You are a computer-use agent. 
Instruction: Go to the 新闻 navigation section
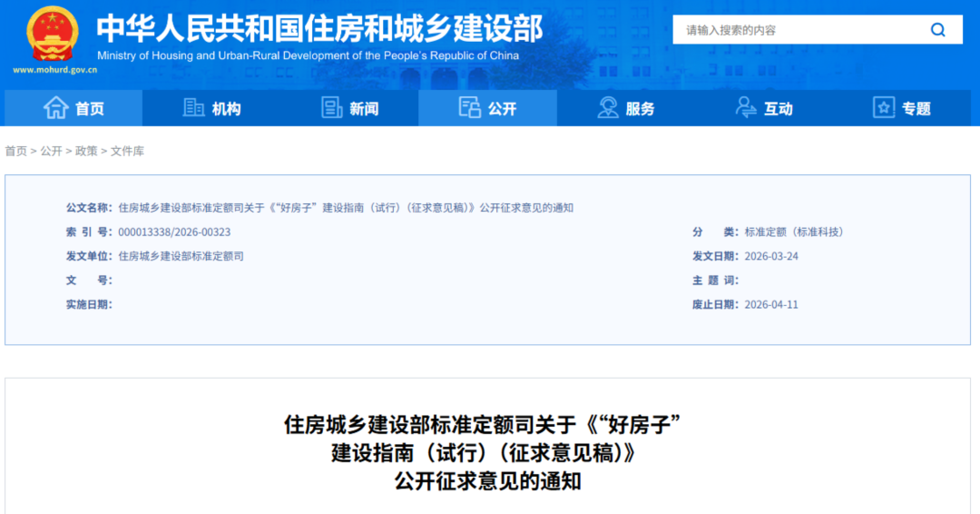coord(364,109)
